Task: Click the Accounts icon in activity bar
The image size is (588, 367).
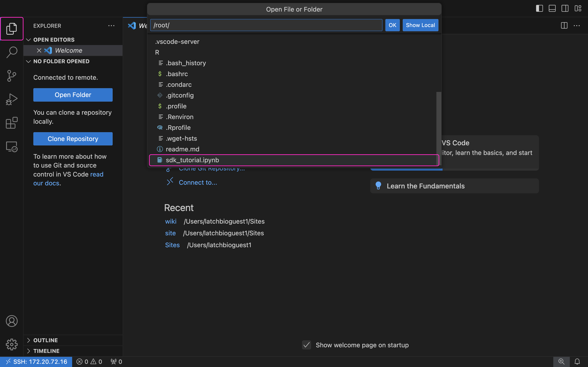Action: [x=12, y=321]
